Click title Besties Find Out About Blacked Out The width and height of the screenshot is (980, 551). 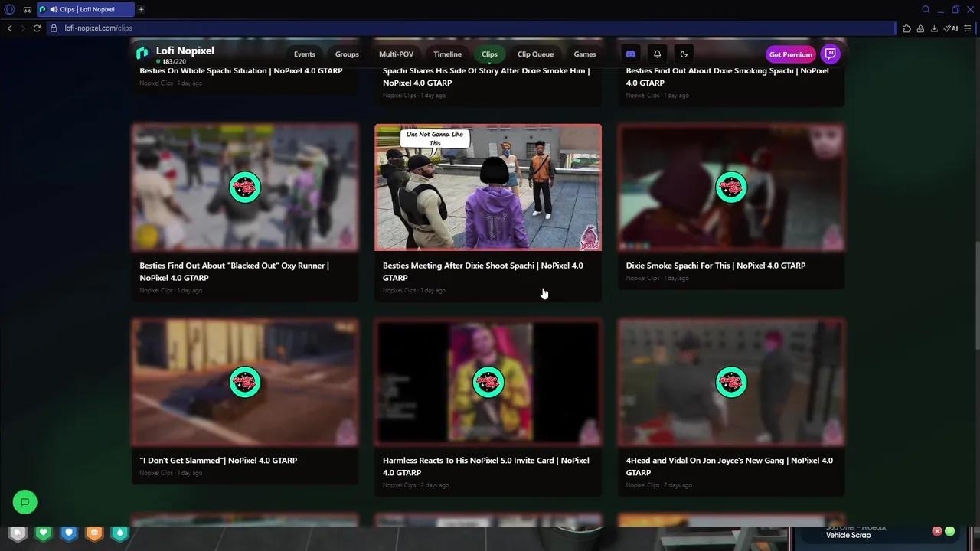234,272
